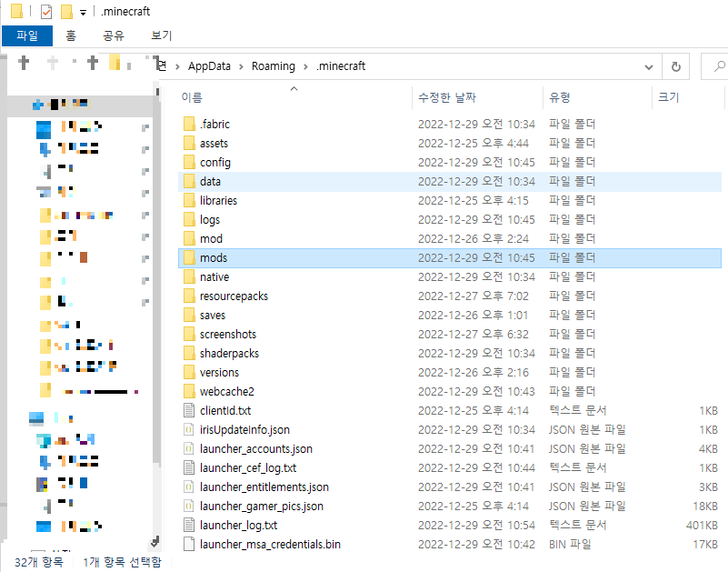Select the webcache2 folder icon
Viewport: 728px width, 572px height.
tap(189, 391)
